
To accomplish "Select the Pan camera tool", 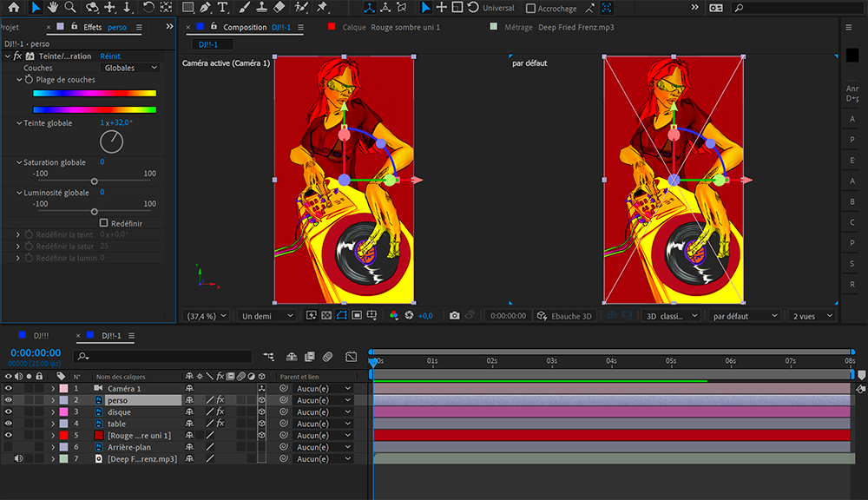I will (x=109, y=7).
